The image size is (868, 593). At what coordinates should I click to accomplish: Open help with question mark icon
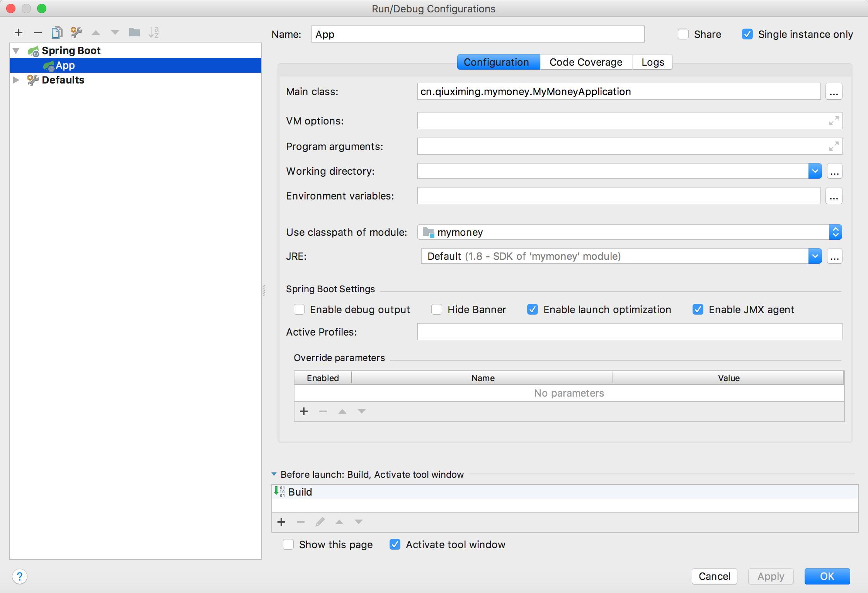pos(20,576)
